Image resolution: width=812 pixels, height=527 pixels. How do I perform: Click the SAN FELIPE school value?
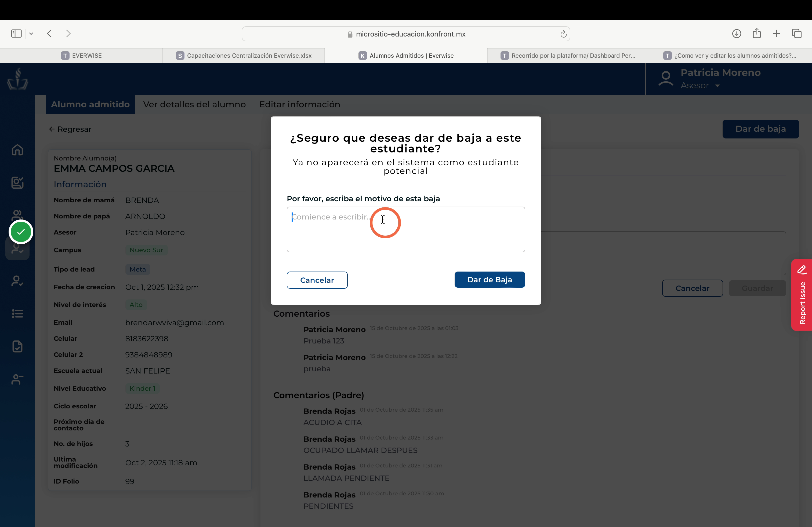point(147,371)
